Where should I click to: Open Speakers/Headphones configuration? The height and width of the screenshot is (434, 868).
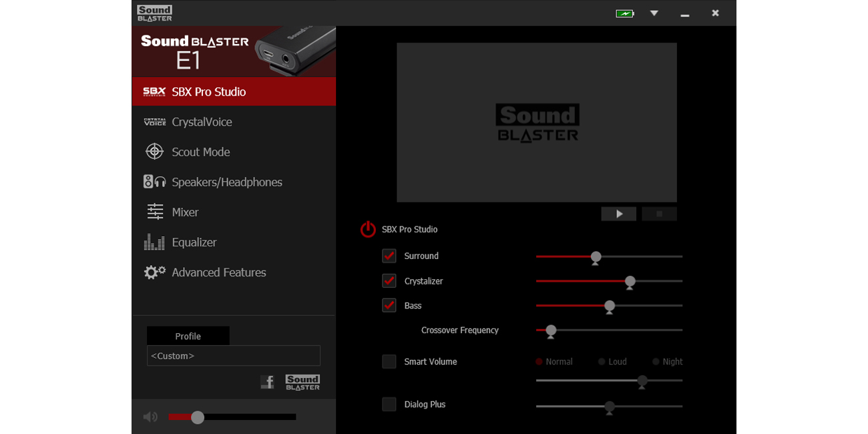pos(154,182)
